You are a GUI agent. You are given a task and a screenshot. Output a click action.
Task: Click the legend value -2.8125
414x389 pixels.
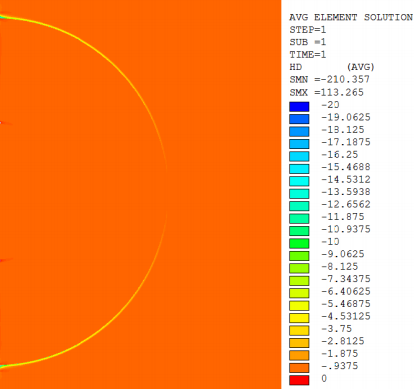(x=343, y=341)
